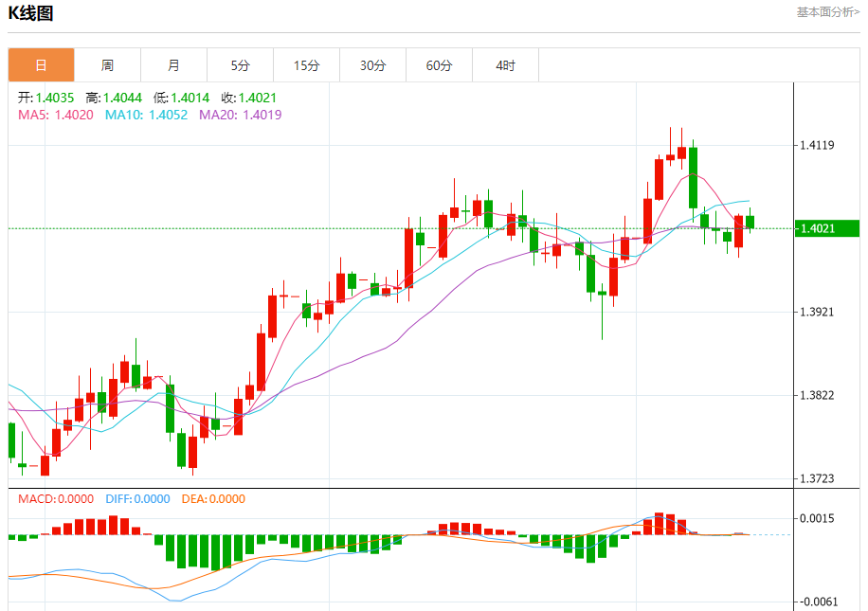The height and width of the screenshot is (611, 868).
Task: Click the last green candlestick on the chart
Action: pos(750,222)
